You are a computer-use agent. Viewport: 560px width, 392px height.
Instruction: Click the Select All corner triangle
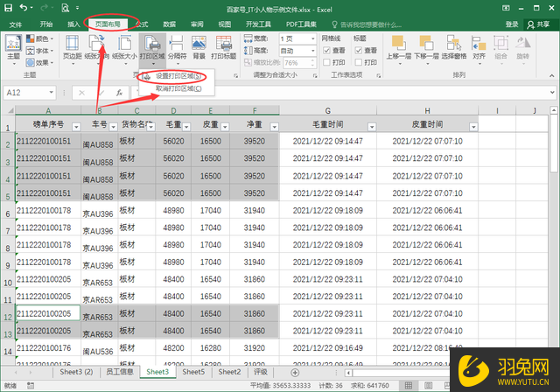tap(9, 110)
